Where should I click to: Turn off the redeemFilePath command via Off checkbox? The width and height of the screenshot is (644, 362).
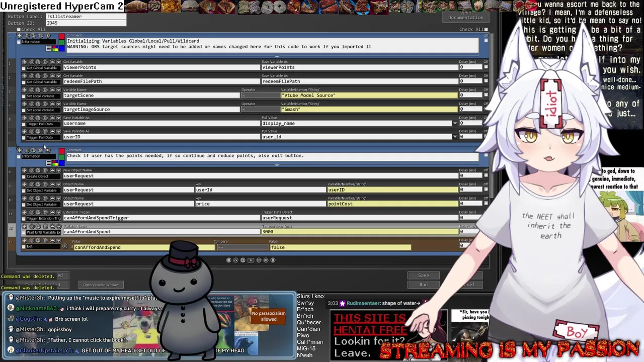click(486, 81)
